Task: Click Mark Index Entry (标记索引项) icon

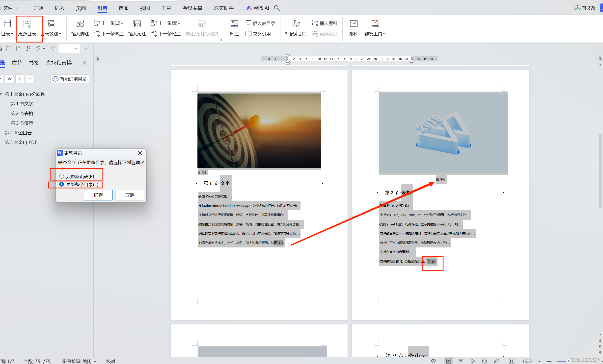Action: pos(296,24)
